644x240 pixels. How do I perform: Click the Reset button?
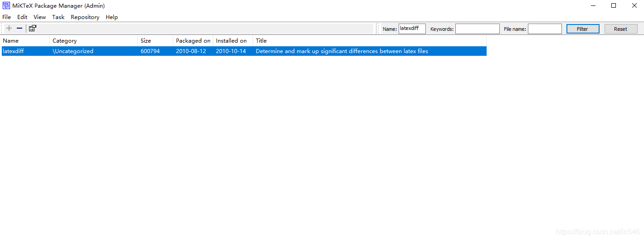[621, 29]
